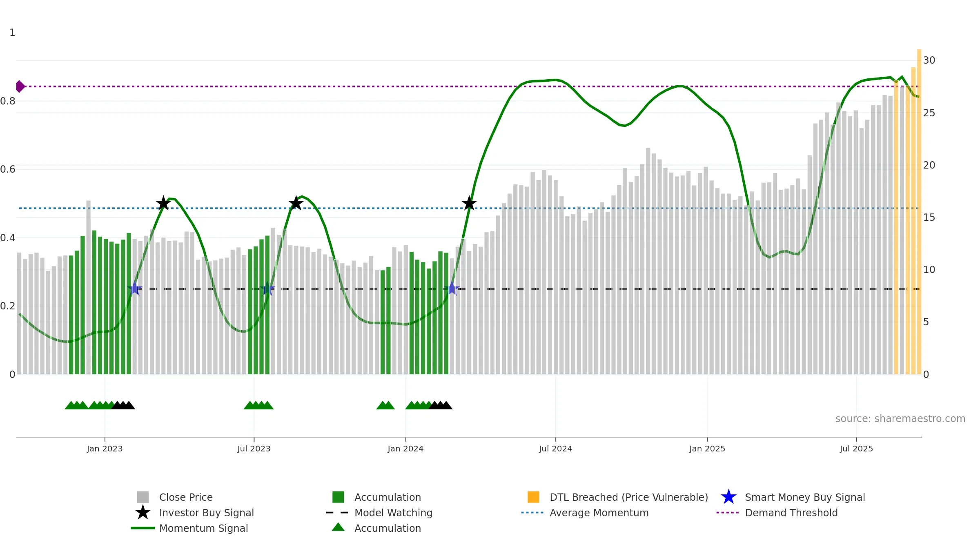Click the source: sharemaestro.com text
Image resolution: width=980 pixels, height=551 pixels.
click(x=900, y=419)
